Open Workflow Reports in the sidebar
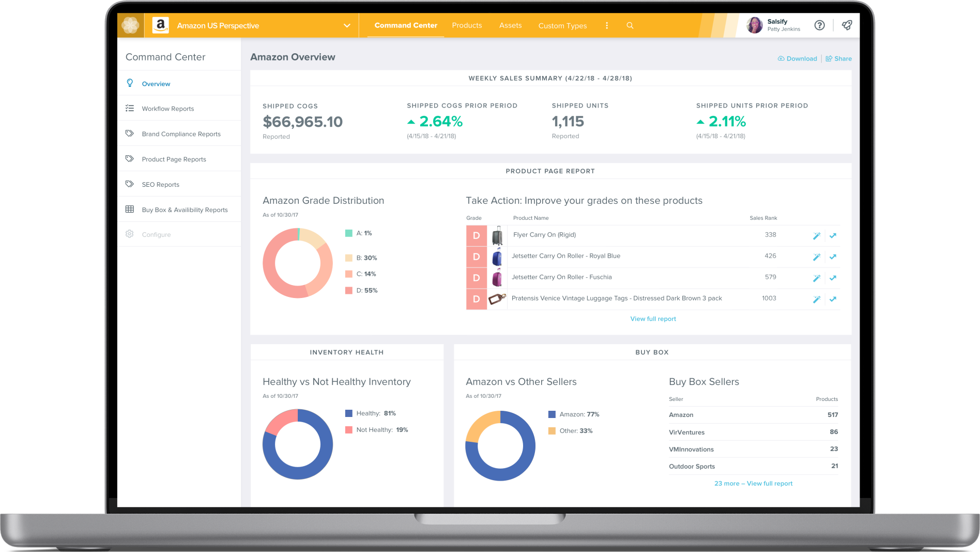Viewport: 980px width, 552px height. [x=179, y=109]
